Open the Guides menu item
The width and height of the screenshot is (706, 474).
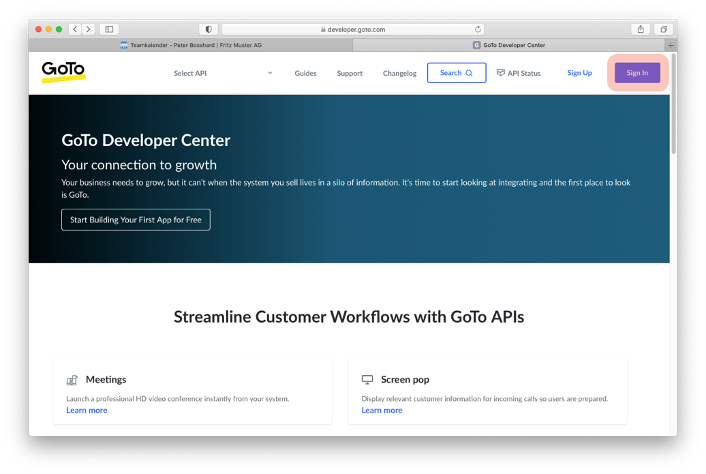(x=305, y=73)
